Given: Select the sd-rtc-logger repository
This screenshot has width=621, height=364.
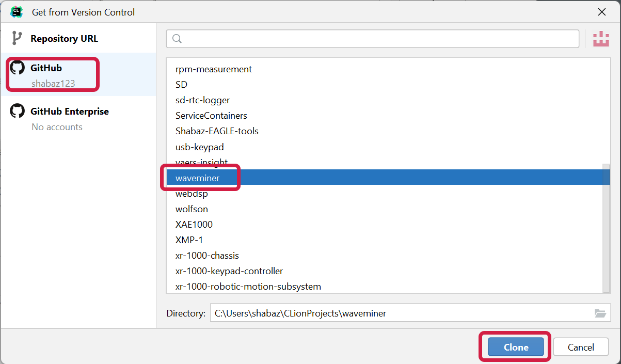Looking at the screenshot, I should (x=384, y=100).
